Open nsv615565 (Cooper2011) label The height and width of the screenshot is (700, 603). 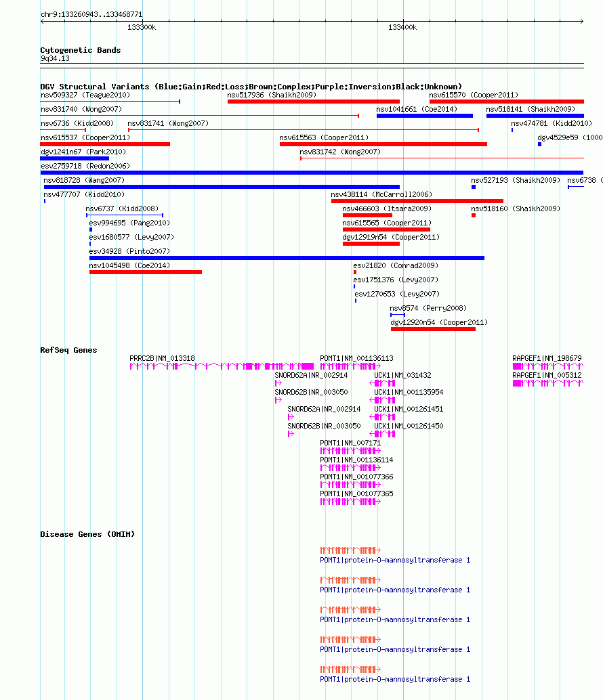(x=387, y=223)
